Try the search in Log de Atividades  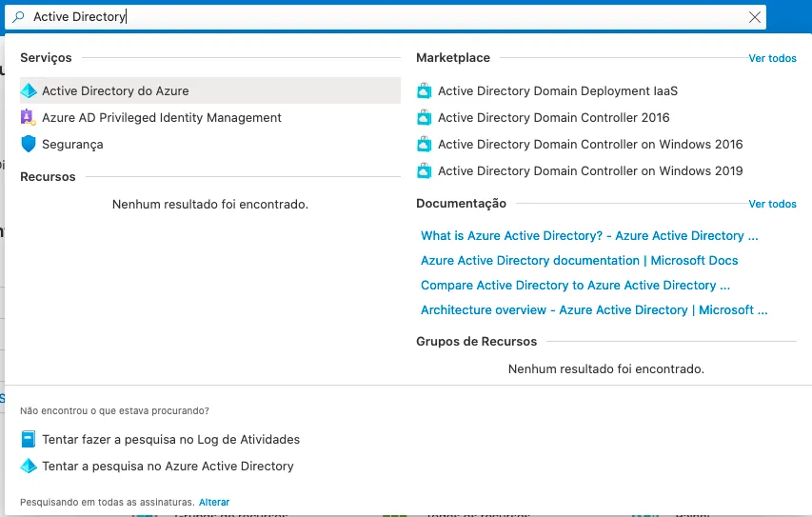[x=171, y=439]
